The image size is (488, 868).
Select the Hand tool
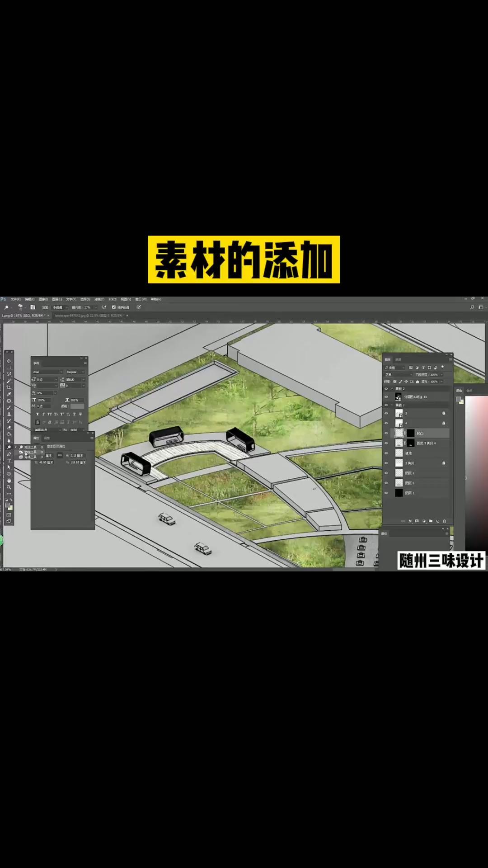(x=9, y=481)
